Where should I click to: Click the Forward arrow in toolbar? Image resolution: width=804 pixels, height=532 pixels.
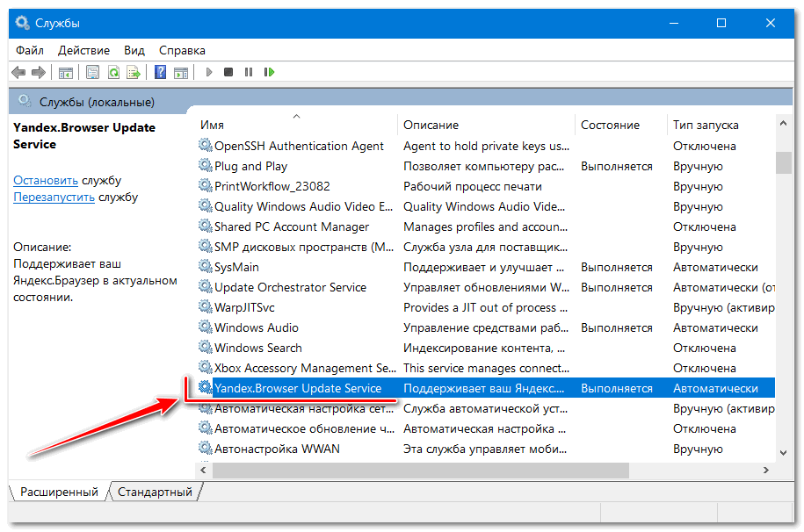tap(39, 72)
